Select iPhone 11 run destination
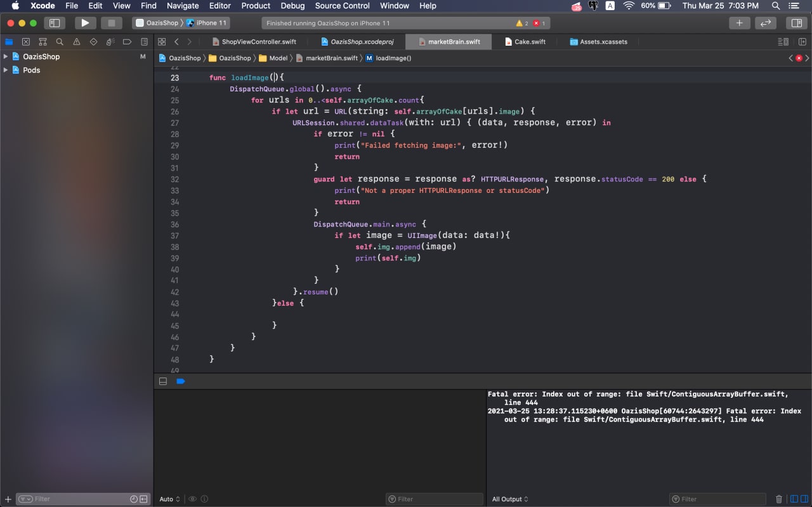812x507 pixels. (211, 23)
